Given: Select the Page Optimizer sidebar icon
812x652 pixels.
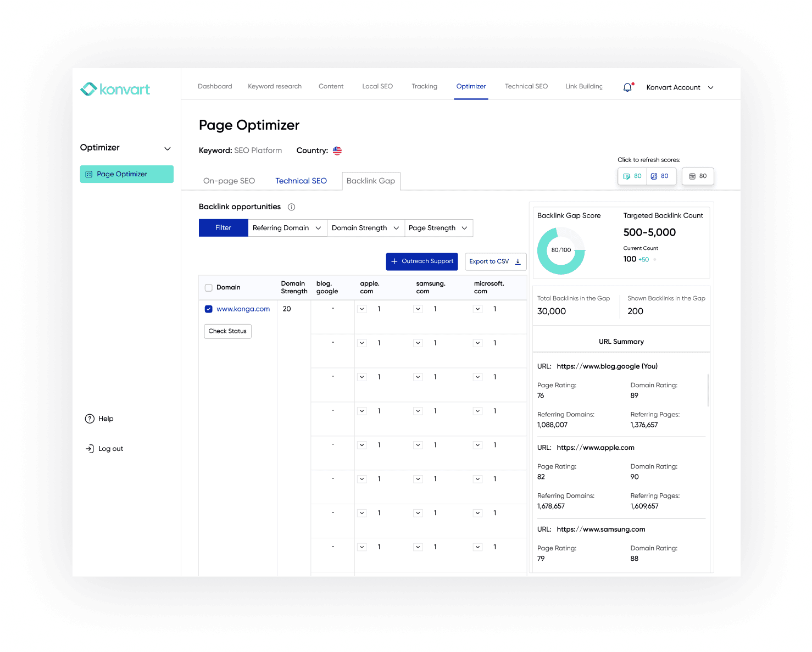Looking at the screenshot, I should pos(89,174).
